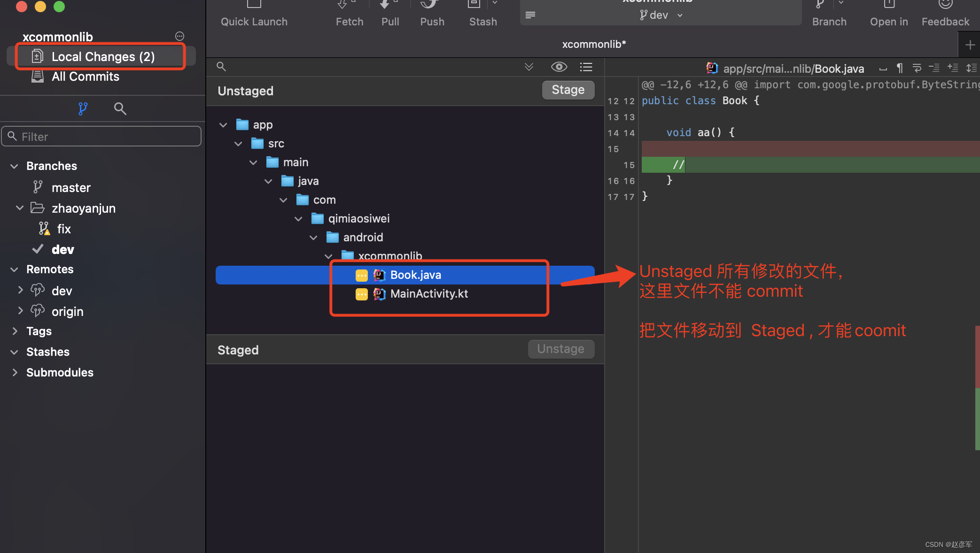Toggle word wrap icon in diff toolbar
The image size is (980, 553).
coord(917,69)
